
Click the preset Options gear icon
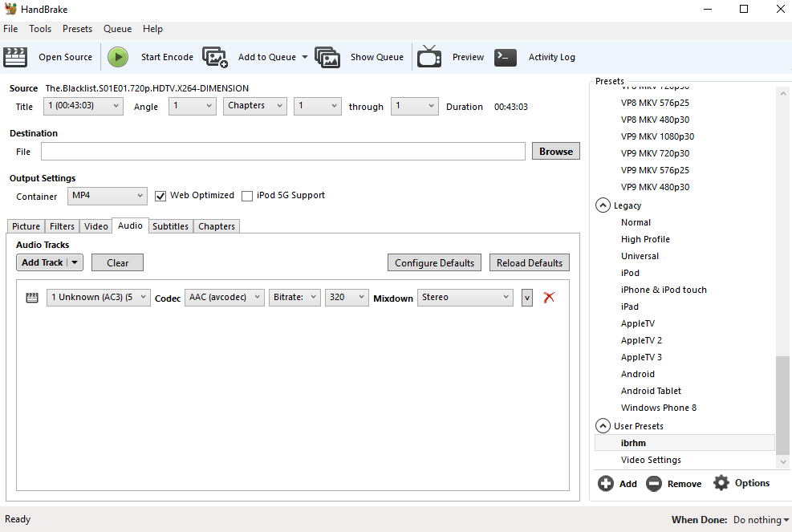tap(721, 483)
